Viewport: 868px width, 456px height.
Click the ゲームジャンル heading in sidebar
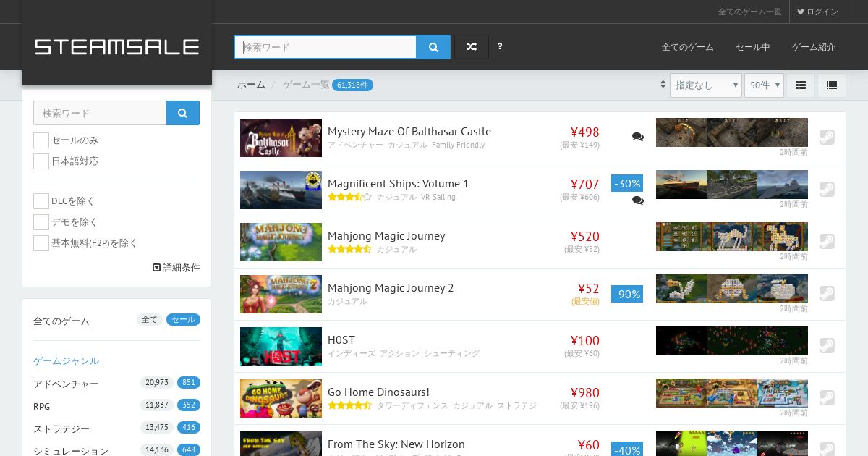click(x=66, y=360)
